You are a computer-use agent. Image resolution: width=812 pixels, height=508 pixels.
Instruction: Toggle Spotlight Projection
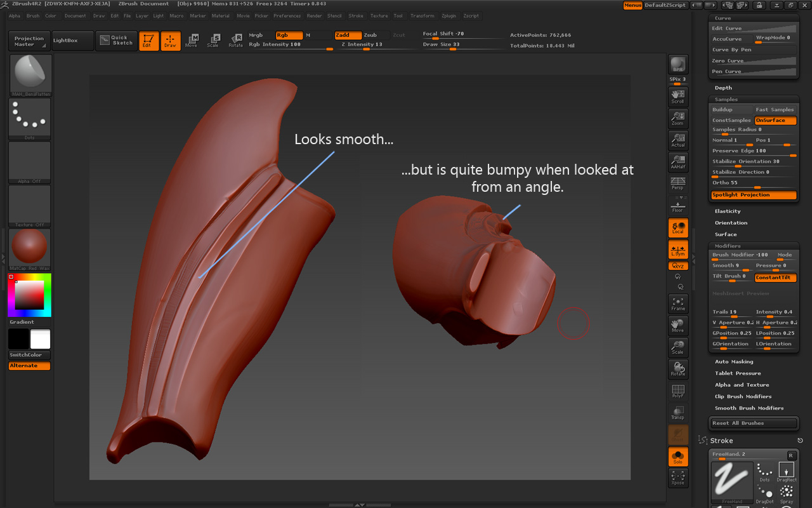pyautogui.click(x=754, y=195)
